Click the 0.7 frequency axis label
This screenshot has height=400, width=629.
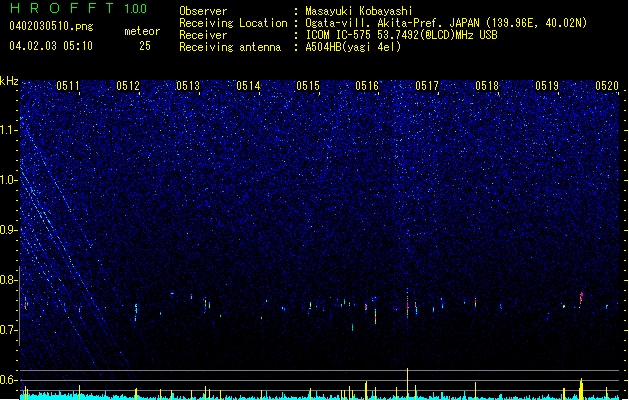click(x=8, y=330)
